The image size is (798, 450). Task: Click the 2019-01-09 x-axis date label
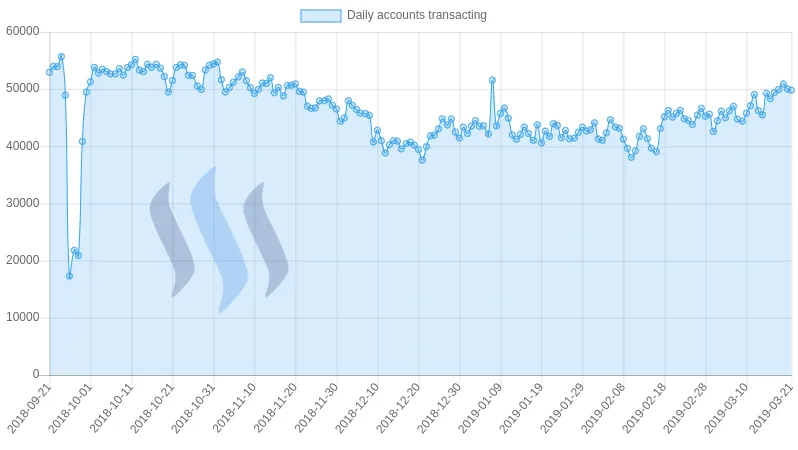481,410
